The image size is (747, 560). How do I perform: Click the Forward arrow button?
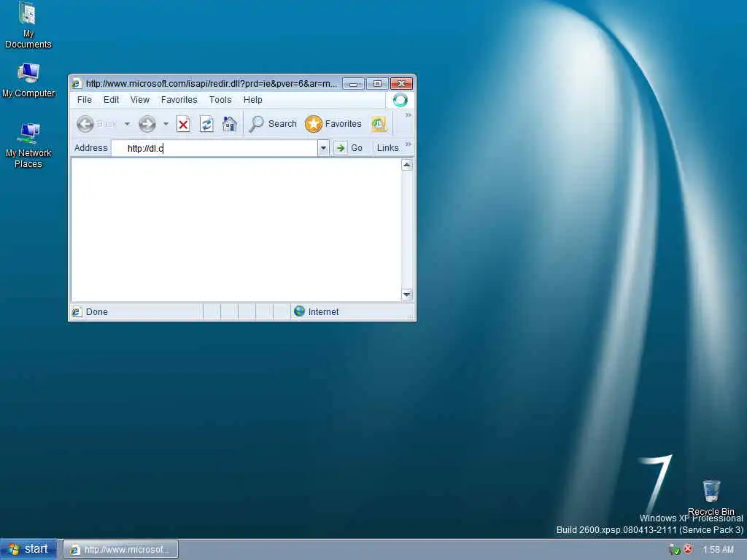pos(147,124)
